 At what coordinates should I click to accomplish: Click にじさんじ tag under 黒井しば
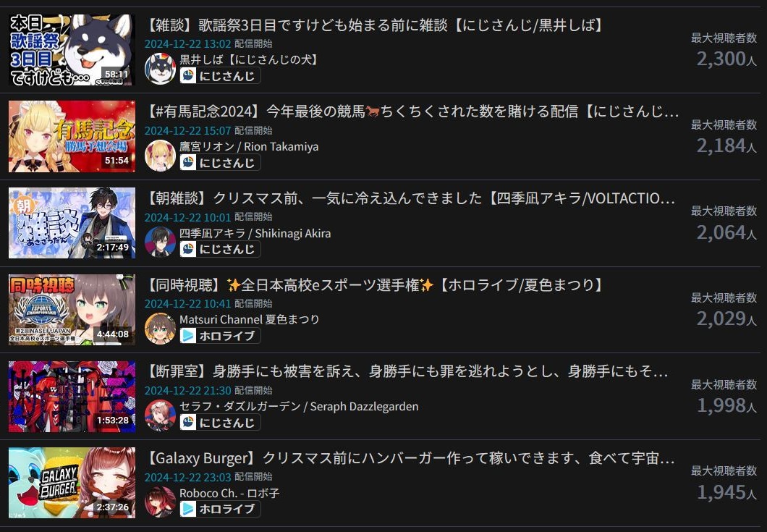[220, 76]
